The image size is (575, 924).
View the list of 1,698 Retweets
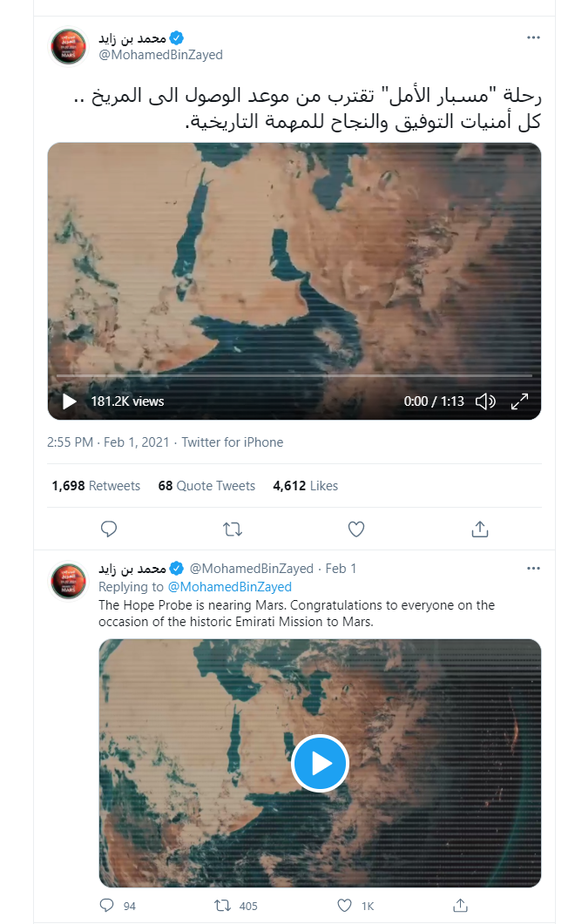96,486
